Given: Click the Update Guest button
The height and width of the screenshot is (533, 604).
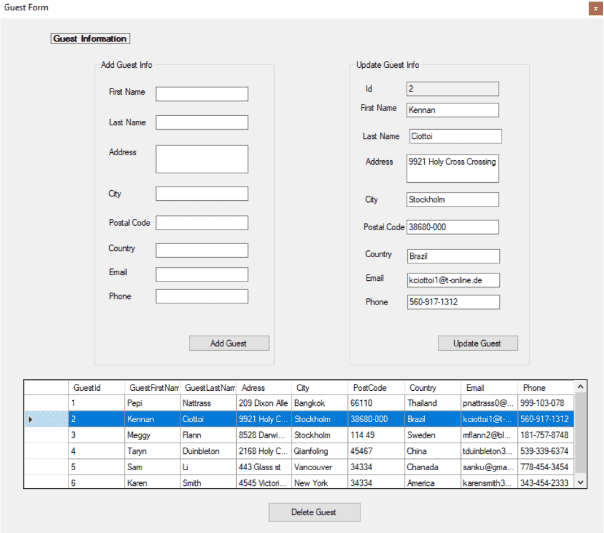Looking at the screenshot, I should (478, 343).
